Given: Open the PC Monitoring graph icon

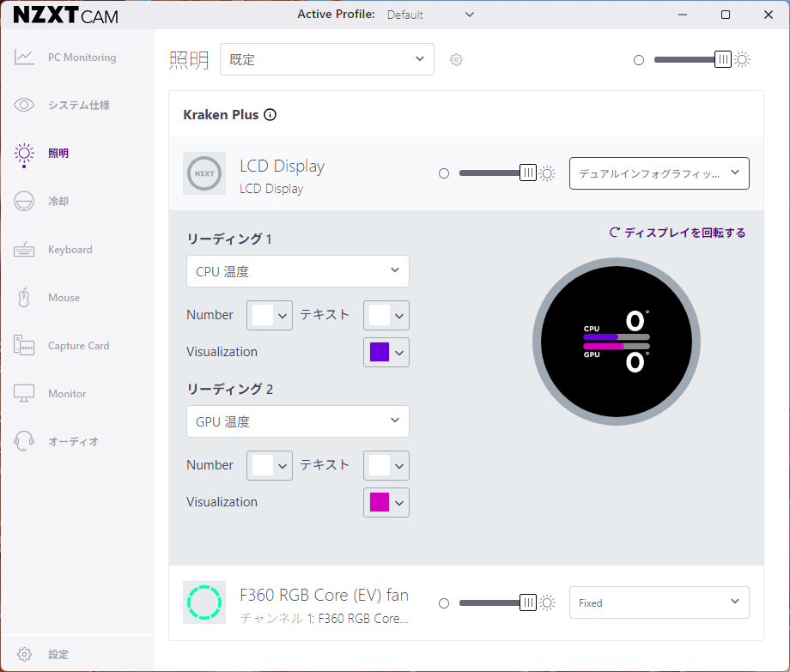Looking at the screenshot, I should pos(24,57).
